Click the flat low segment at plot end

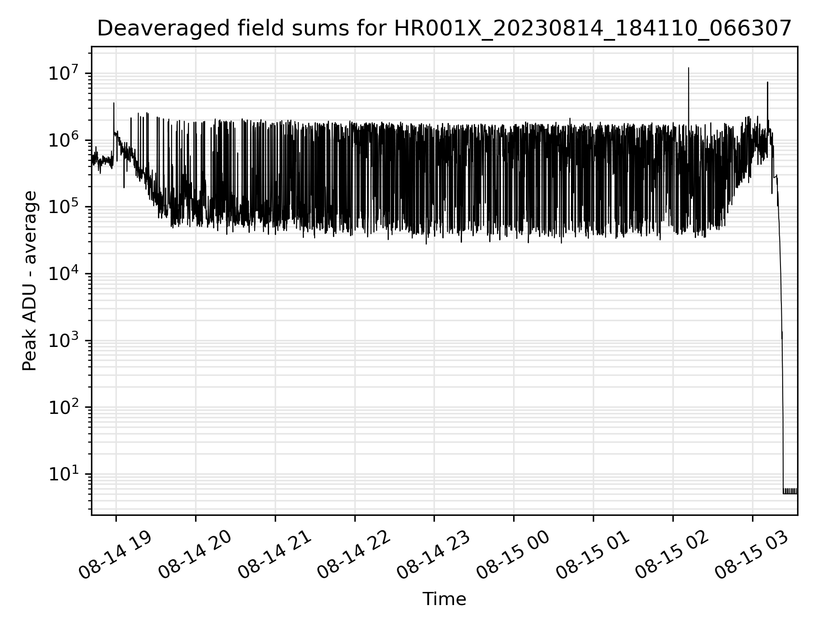[790, 491]
